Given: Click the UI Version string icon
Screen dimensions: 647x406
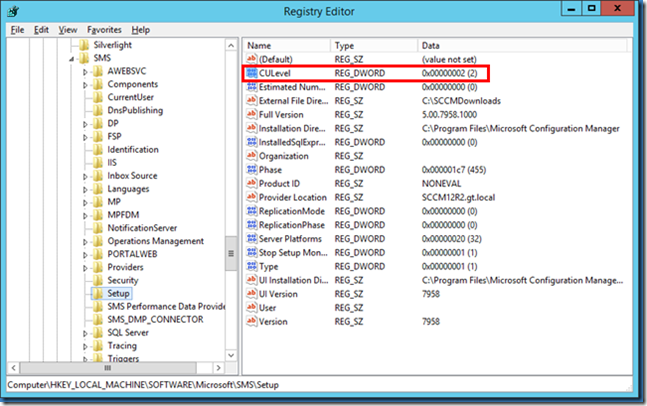Looking at the screenshot, I should point(252,294).
